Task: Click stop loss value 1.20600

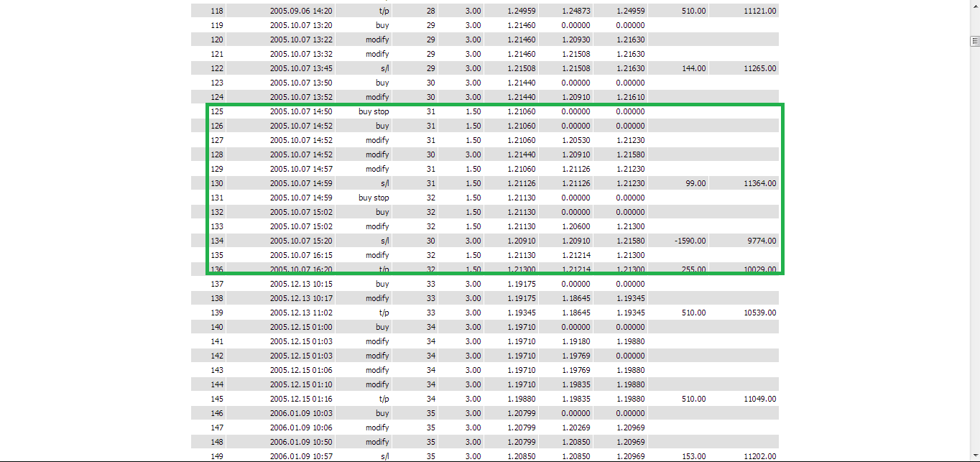Action: click(575, 226)
